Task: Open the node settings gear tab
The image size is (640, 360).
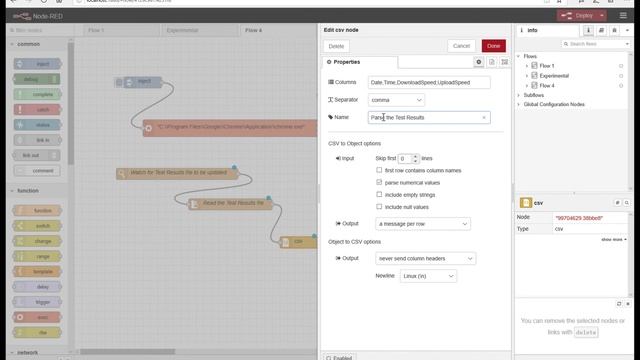Action: tap(479, 62)
